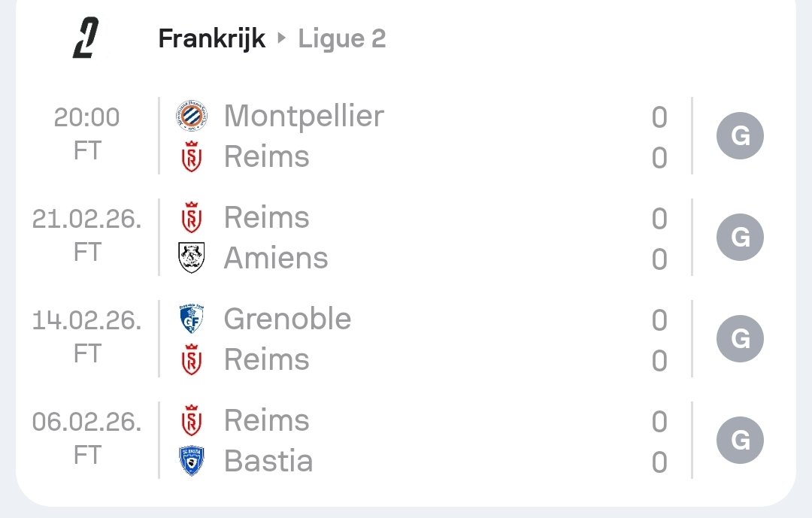
Task: Click the arrow between Frankrijk and Ligue 2
Action: pos(282,38)
